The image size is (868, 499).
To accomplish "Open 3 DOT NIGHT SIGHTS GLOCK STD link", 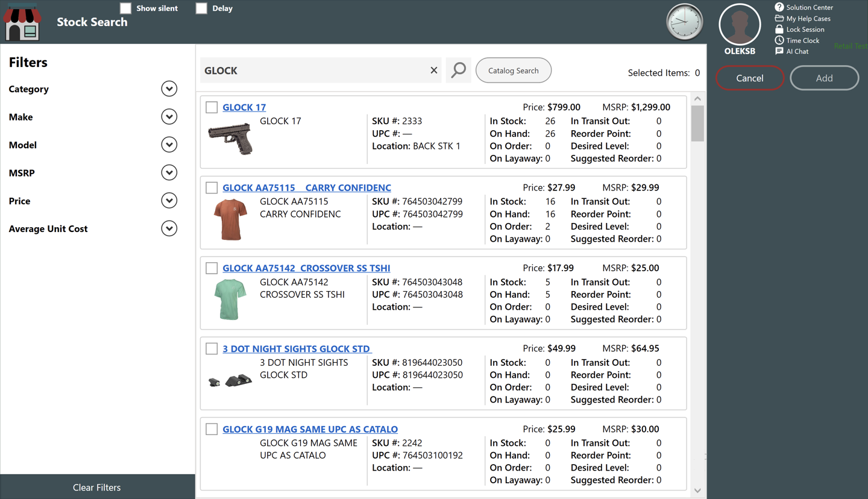I will pyautogui.click(x=297, y=348).
